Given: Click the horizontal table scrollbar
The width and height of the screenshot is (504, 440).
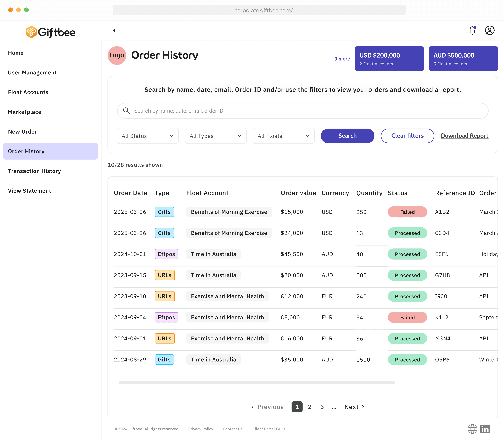Looking at the screenshot, I should coord(256,382).
